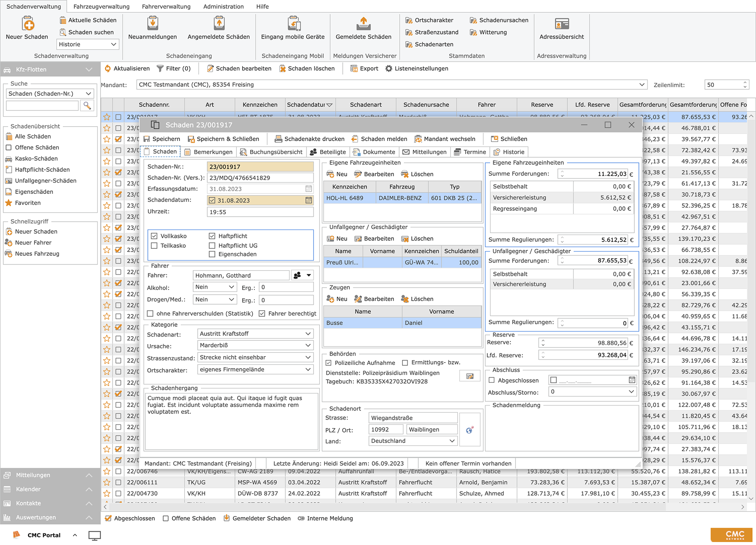Screen dimensions: 756x545
Task: Click Neues Fahrzeug quick access
Action: [x=37, y=254]
